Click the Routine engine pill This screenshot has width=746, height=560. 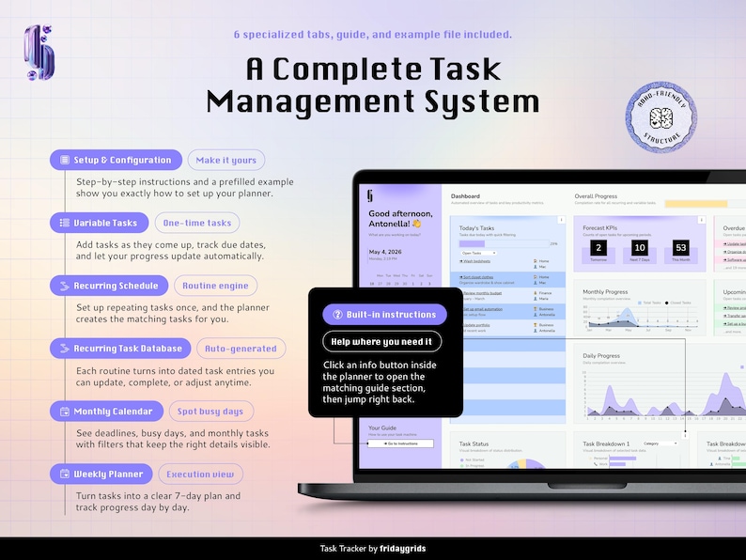click(x=215, y=286)
